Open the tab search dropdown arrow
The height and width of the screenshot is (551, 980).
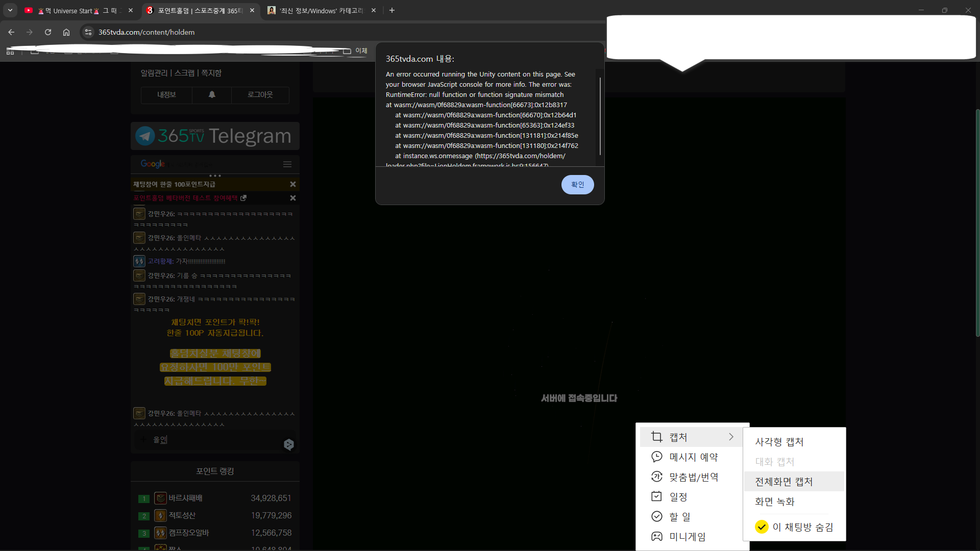click(x=10, y=10)
